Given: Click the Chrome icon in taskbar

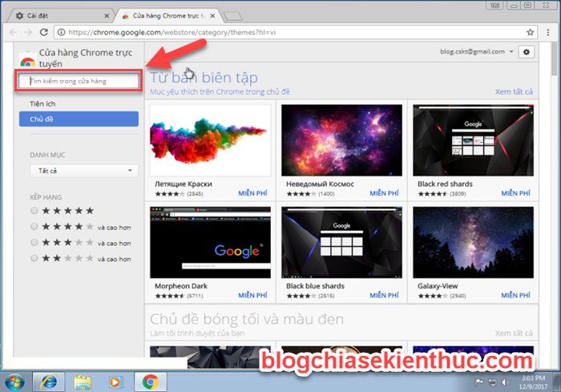Looking at the screenshot, I should 151,382.
